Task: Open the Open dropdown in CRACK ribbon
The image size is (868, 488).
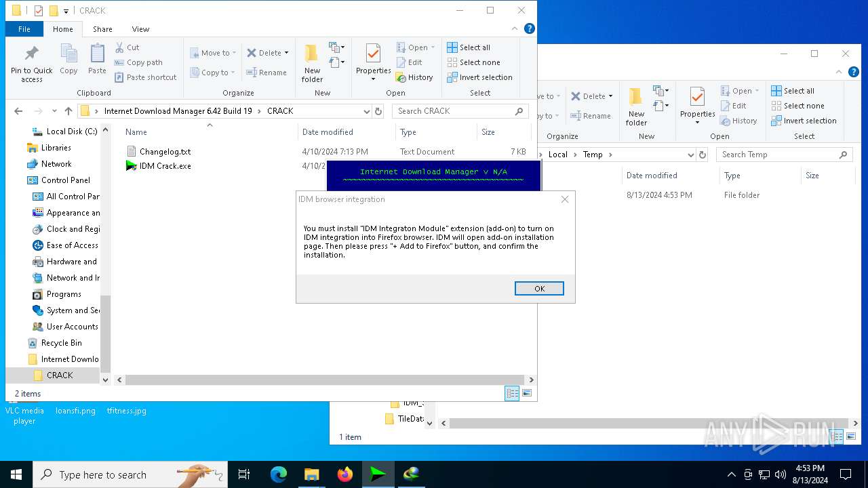Action: [x=416, y=47]
